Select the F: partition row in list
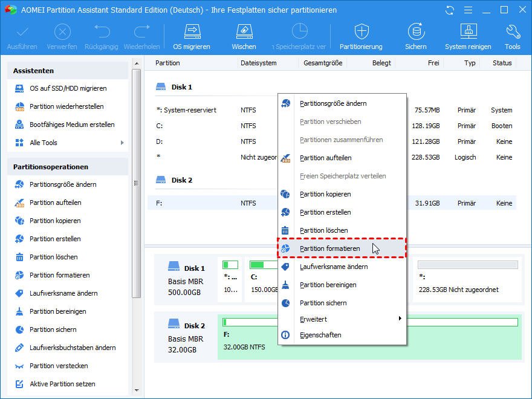Image resolution: width=532 pixels, height=399 pixels. pos(332,203)
